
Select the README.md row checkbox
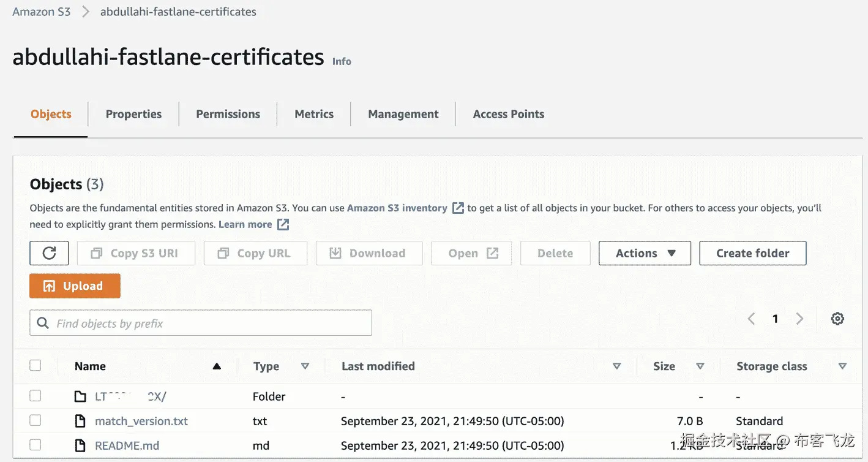pos(36,445)
